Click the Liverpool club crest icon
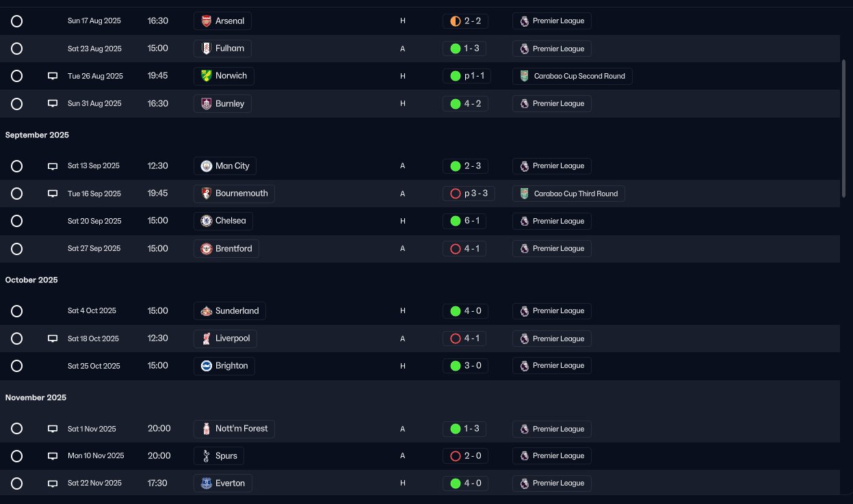853x504 pixels. 207,339
